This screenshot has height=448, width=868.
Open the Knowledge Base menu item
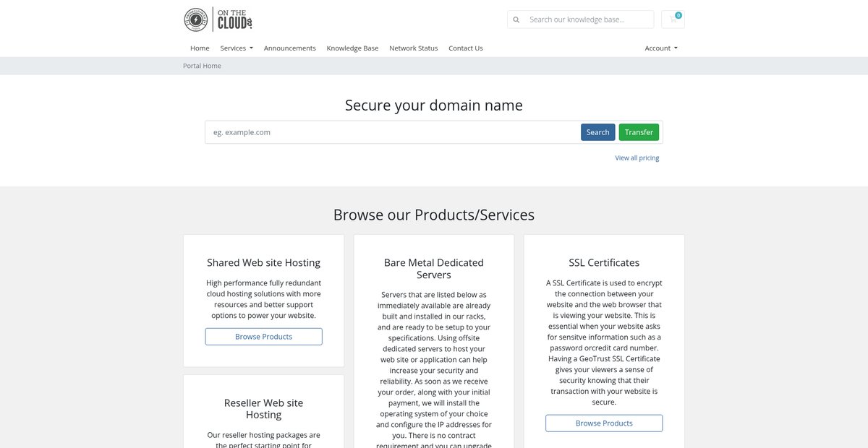(x=352, y=48)
